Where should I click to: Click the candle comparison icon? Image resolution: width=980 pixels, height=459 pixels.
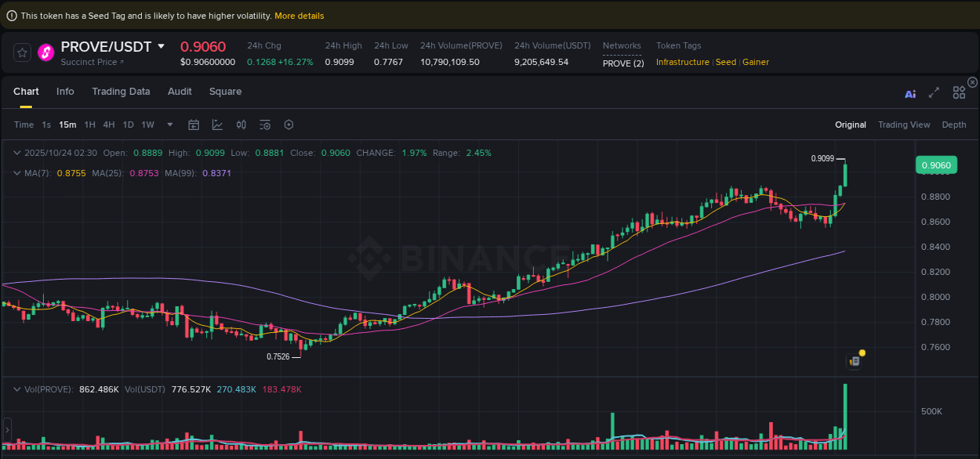tap(241, 125)
